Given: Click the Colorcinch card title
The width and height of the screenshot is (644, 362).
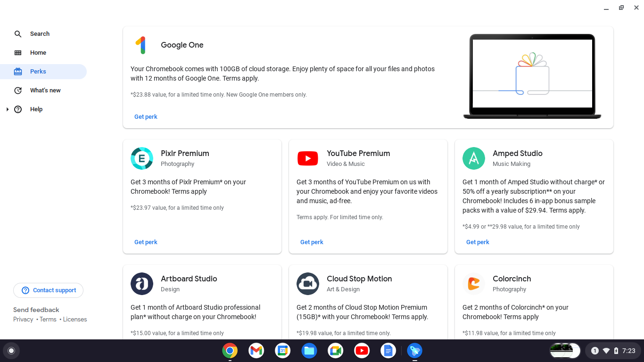Looking at the screenshot, I should (x=512, y=279).
